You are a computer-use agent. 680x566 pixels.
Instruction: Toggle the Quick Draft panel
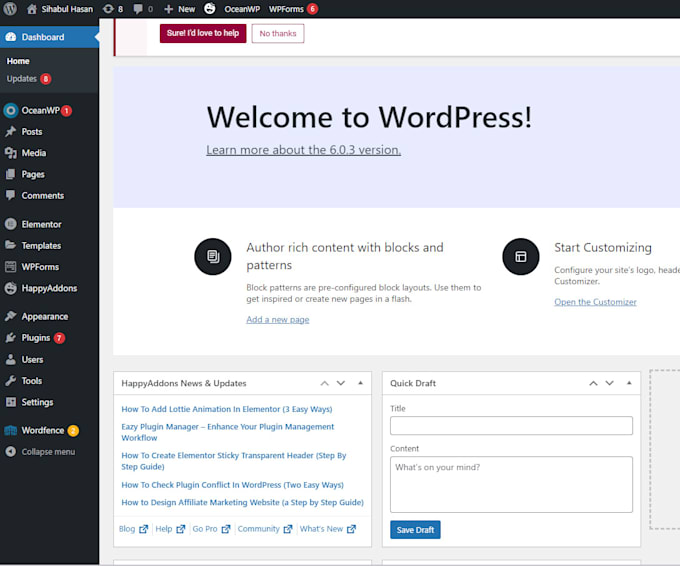click(x=629, y=383)
